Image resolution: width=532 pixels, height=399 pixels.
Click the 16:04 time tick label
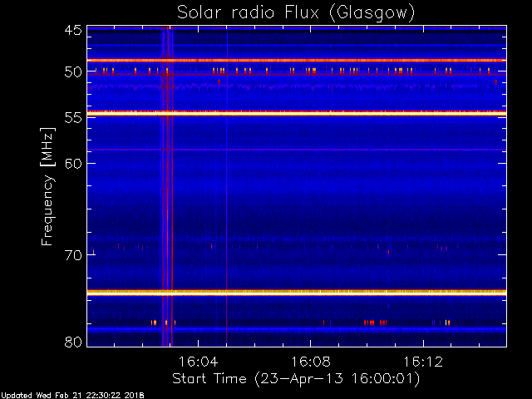[x=198, y=362]
